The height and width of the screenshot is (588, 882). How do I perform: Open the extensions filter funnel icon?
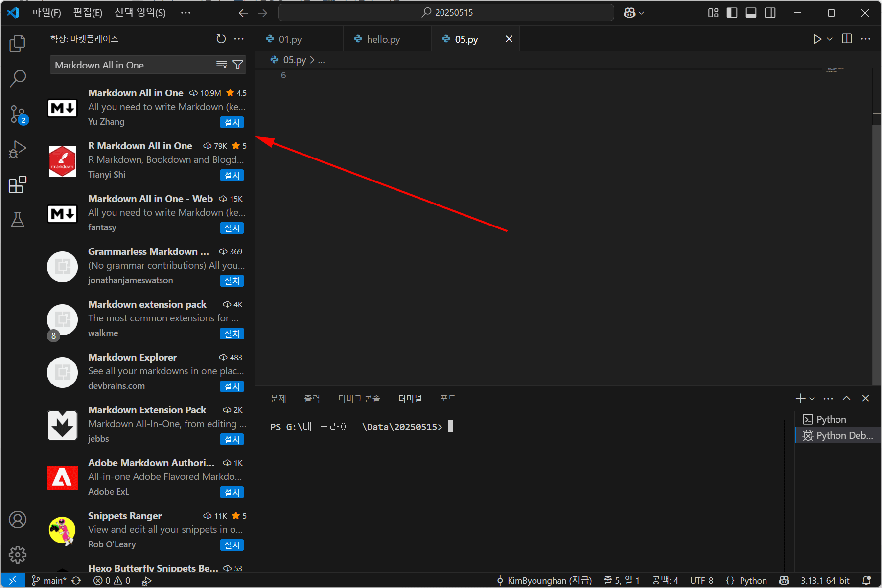coord(238,65)
